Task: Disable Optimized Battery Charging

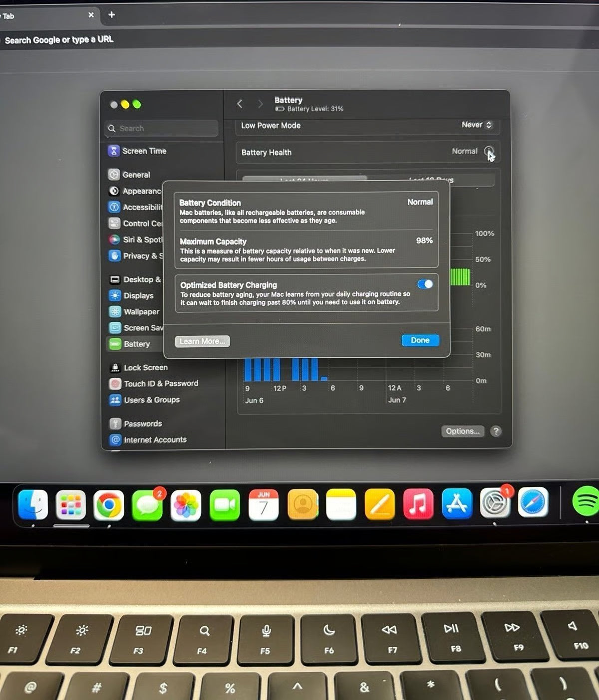Action: 425,284
